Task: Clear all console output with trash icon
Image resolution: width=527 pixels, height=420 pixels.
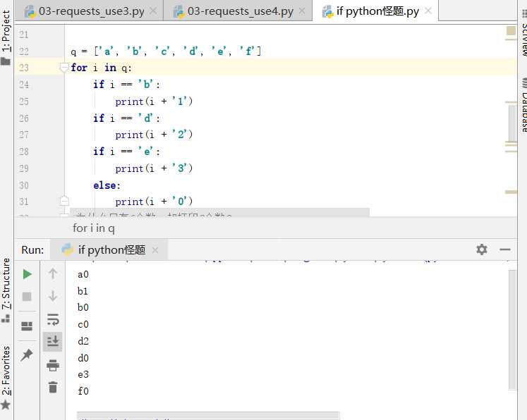Action: pyautogui.click(x=53, y=387)
